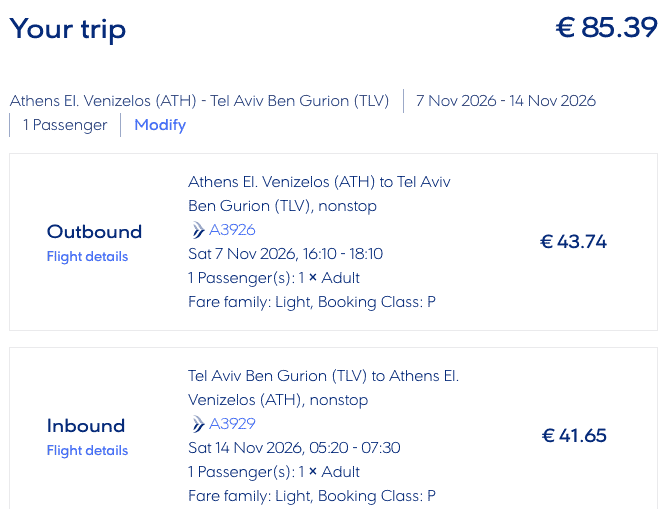This screenshot has width=664, height=509.
Task: Click the total price € 85.39
Action: (x=606, y=28)
